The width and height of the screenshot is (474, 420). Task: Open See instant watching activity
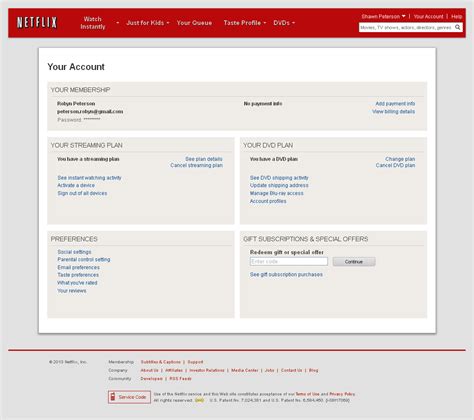click(x=89, y=178)
